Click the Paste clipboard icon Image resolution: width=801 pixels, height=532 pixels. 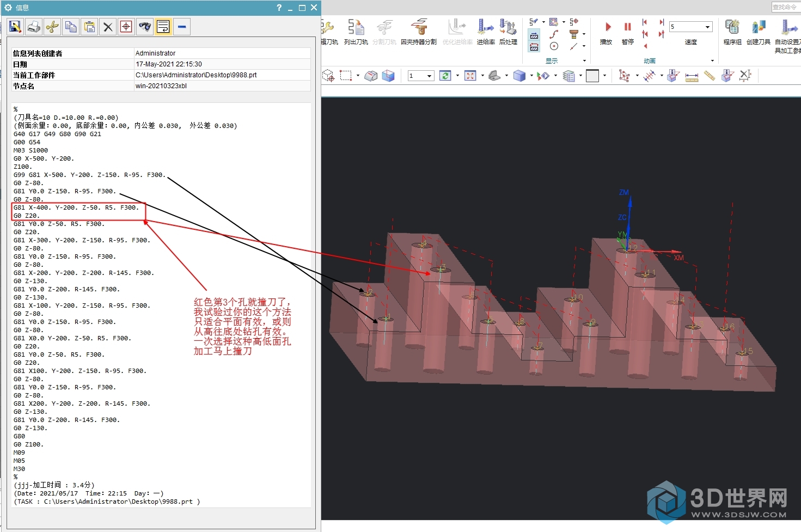89,27
